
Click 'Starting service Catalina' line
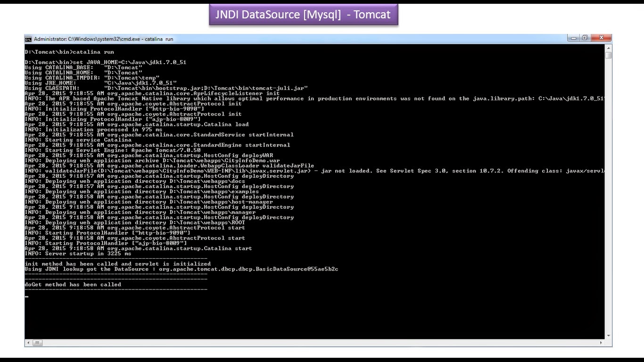(78, 140)
